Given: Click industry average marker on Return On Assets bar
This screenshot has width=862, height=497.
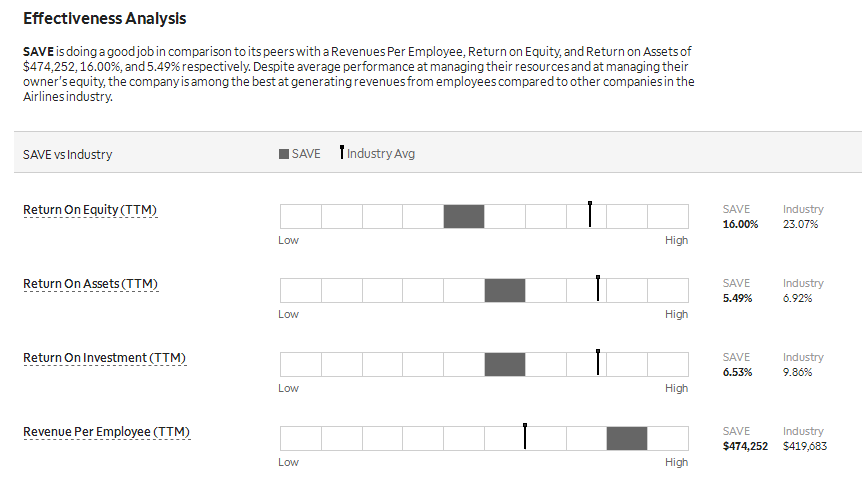Looking at the screenshot, I should pos(598,288).
